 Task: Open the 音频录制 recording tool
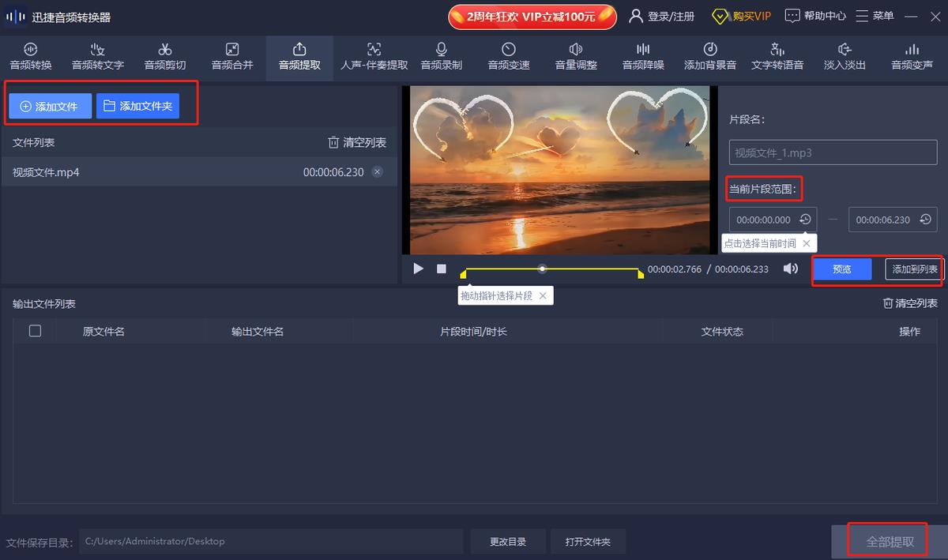click(x=441, y=56)
